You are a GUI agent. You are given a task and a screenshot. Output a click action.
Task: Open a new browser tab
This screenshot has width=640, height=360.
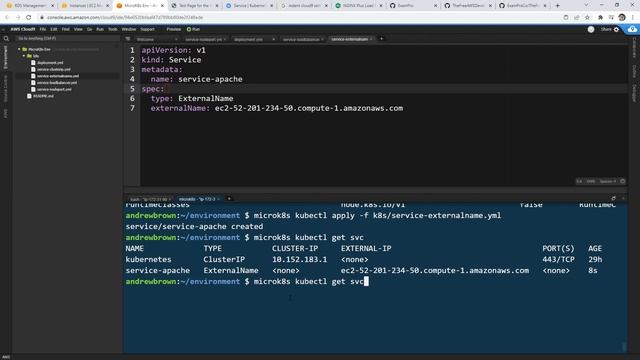pos(558,6)
